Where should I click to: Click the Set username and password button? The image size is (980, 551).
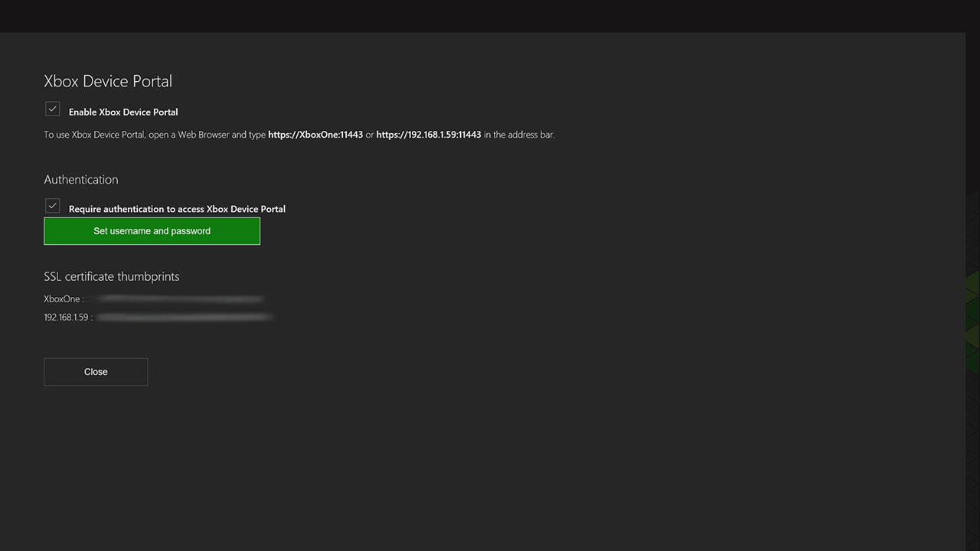tap(152, 230)
